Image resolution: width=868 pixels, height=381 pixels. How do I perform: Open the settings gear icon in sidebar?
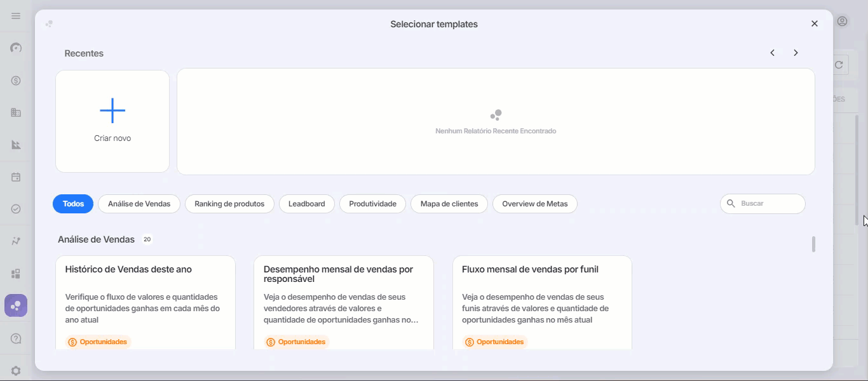tap(16, 371)
